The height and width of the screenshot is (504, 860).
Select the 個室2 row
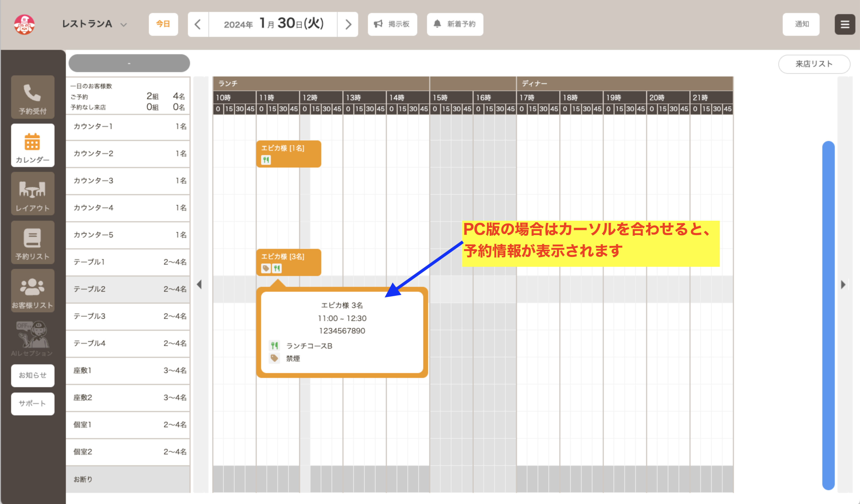click(x=128, y=452)
